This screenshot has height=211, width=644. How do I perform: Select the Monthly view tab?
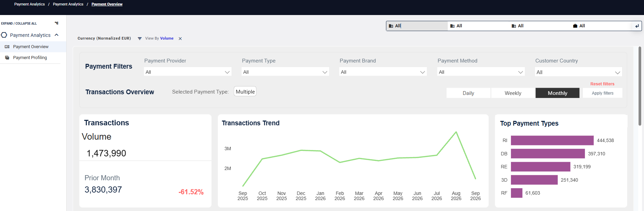coord(557,93)
